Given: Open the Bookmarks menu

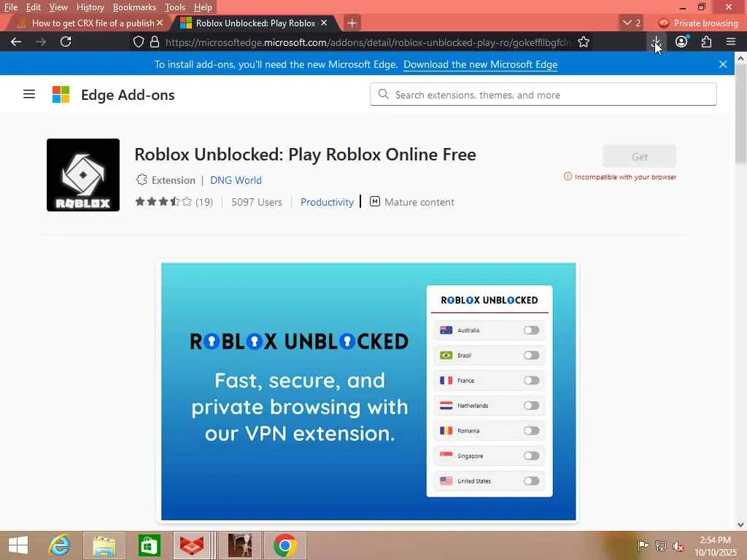Looking at the screenshot, I should (x=134, y=7).
